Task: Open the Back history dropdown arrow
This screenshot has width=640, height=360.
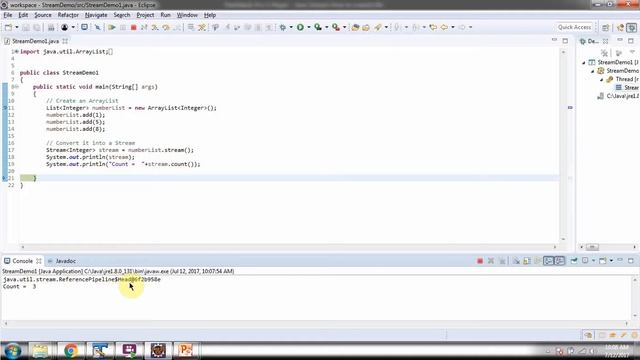Action: tap(453, 27)
